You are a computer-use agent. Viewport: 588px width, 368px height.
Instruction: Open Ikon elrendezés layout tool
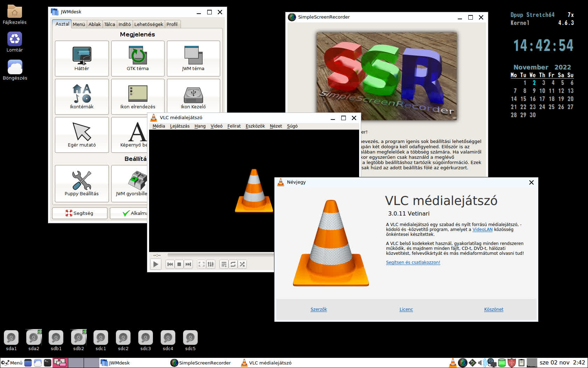coord(138,96)
